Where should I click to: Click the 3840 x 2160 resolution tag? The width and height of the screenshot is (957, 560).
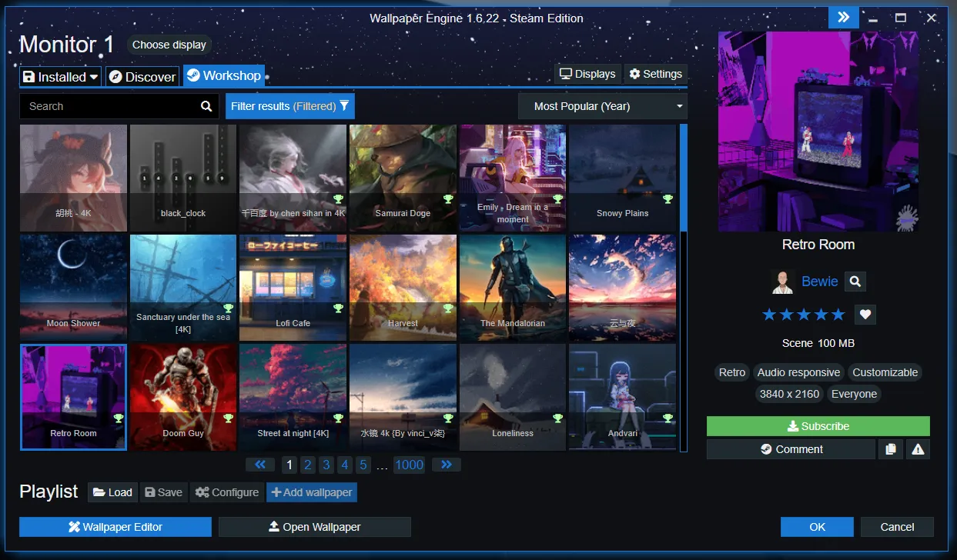tap(789, 394)
